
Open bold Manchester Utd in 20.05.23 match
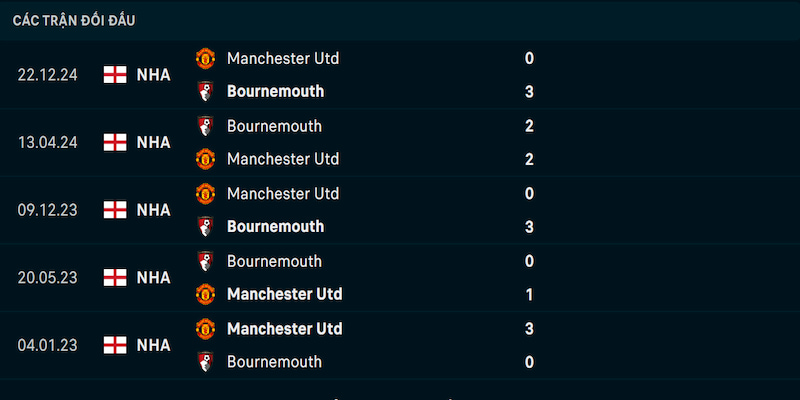coord(284,294)
